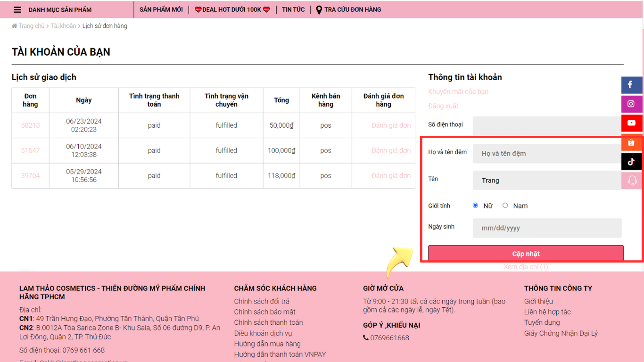This screenshot has width=644, height=362.
Task: Open the Instagram social icon
Action: click(x=631, y=104)
